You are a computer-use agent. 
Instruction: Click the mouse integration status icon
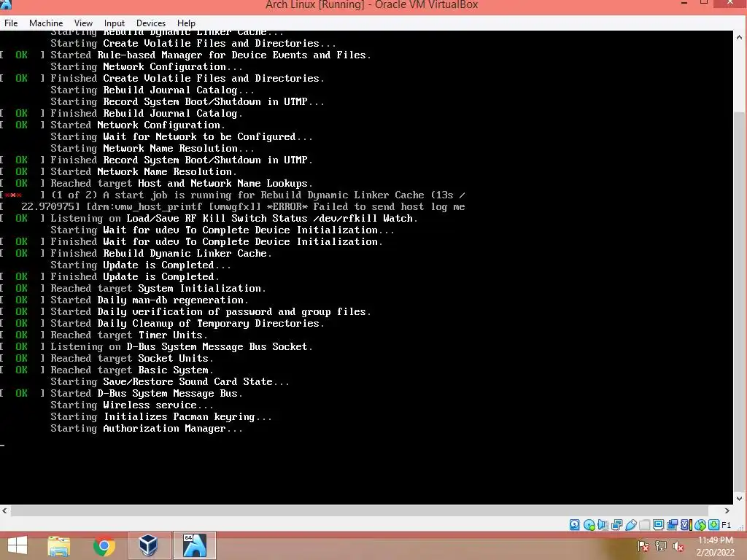tap(700, 525)
